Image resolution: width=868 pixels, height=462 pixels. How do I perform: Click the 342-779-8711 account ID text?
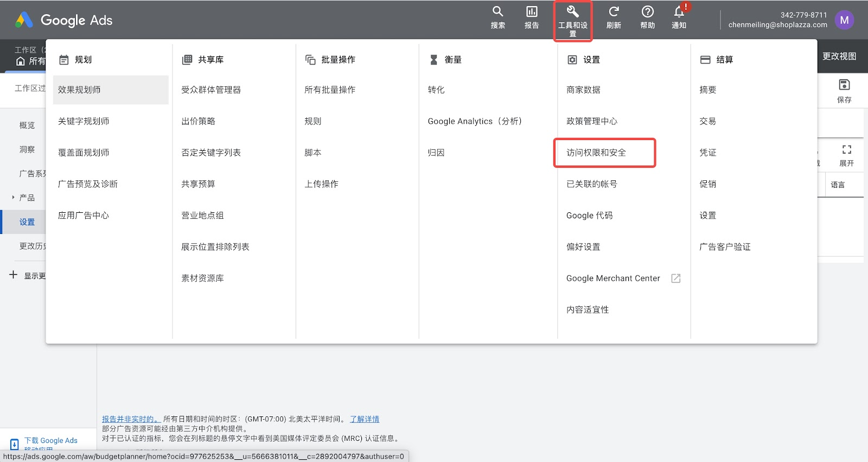coord(803,15)
